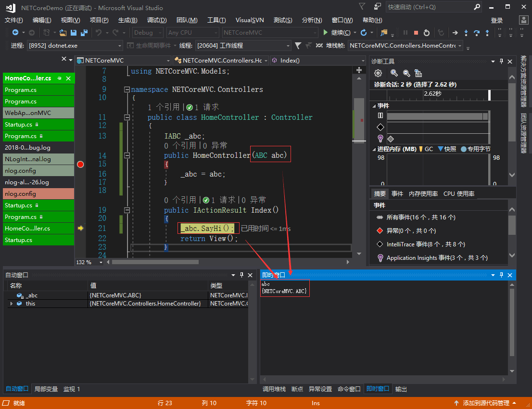Open the 文件(F) menu
Image resolution: width=532 pixels, height=409 pixels.
pyautogui.click(x=14, y=20)
